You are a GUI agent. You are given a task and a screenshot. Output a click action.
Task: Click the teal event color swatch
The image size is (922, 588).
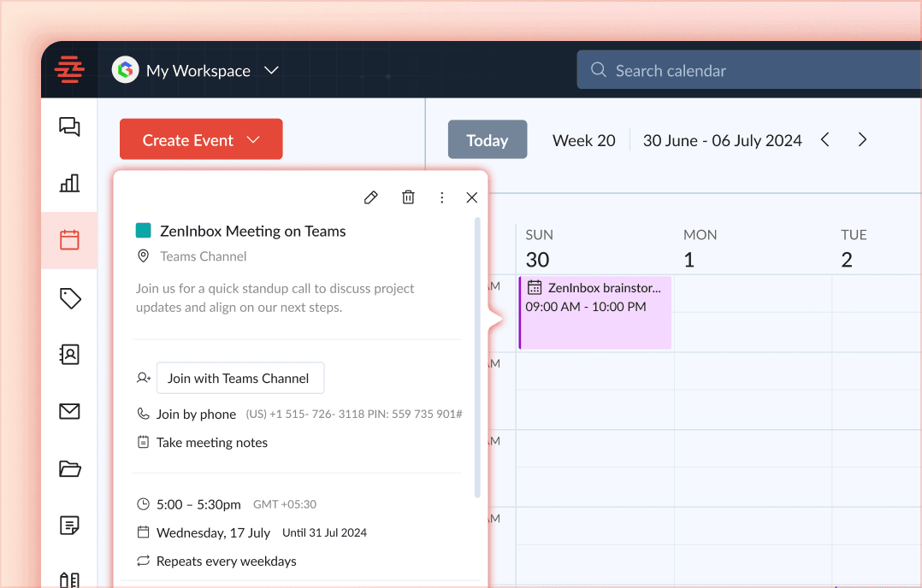[x=144, y=230]
